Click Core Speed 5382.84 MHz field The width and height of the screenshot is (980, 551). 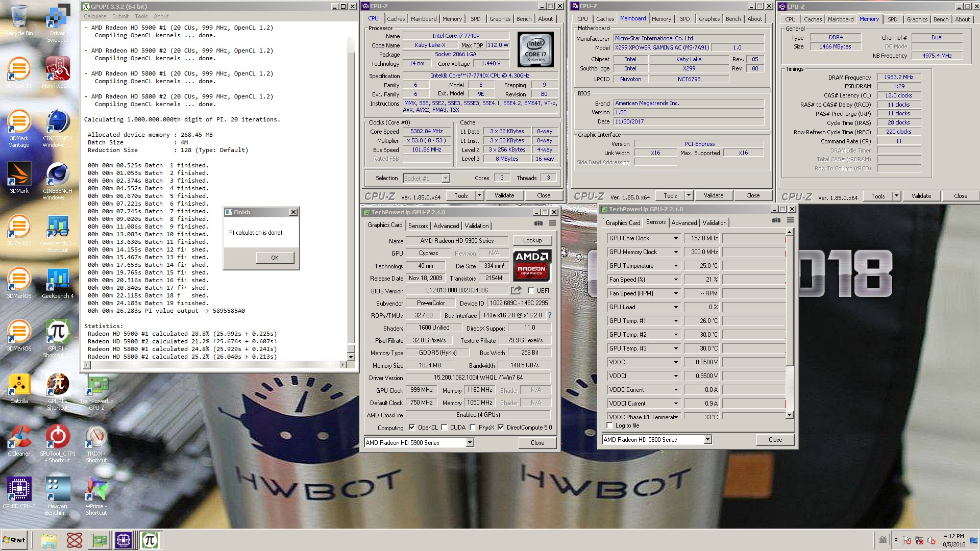coord(427,131)
